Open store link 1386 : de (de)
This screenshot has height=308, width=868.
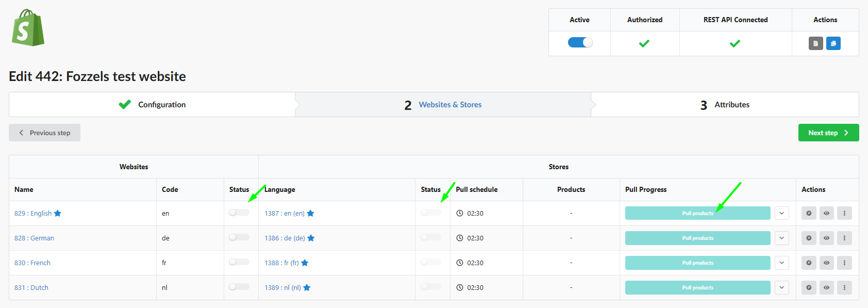coord(285,238)
